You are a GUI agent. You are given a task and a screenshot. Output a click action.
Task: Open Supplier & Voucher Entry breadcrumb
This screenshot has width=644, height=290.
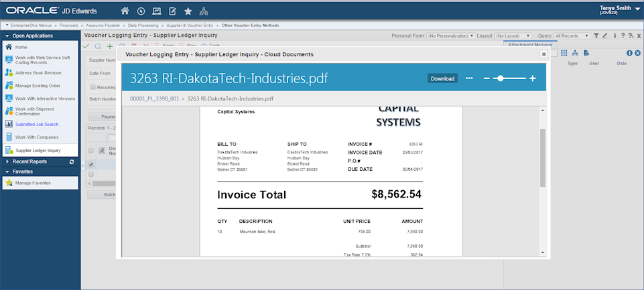point(190,25)
